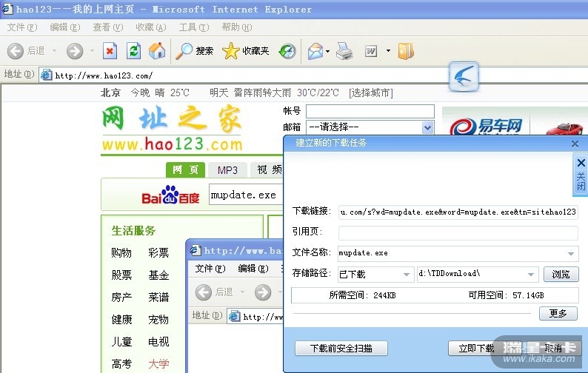588x373 pixels.
Task: Expand the 邮箱 请选择 dropdown
Action: pos(427,127)
